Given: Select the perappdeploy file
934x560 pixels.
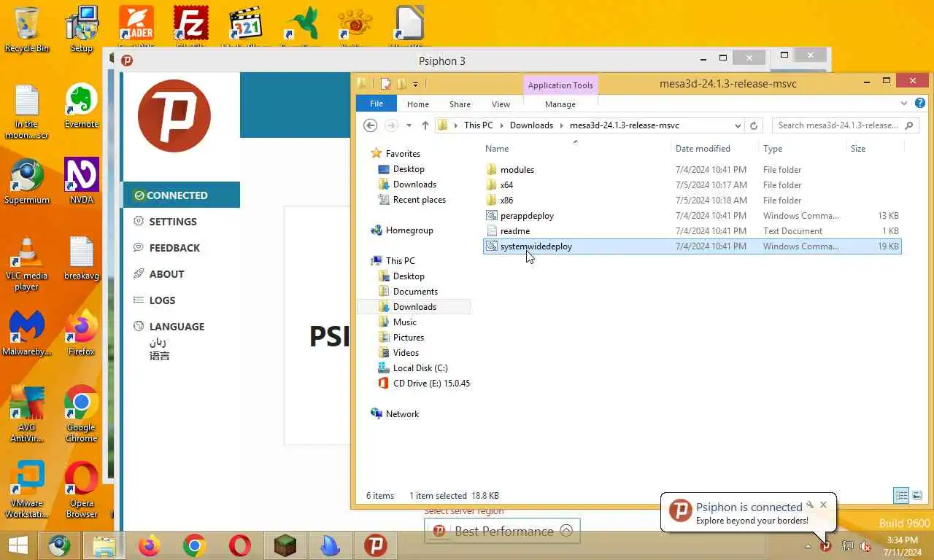Looking at the screenshot, I should click(x=527, y=216).
